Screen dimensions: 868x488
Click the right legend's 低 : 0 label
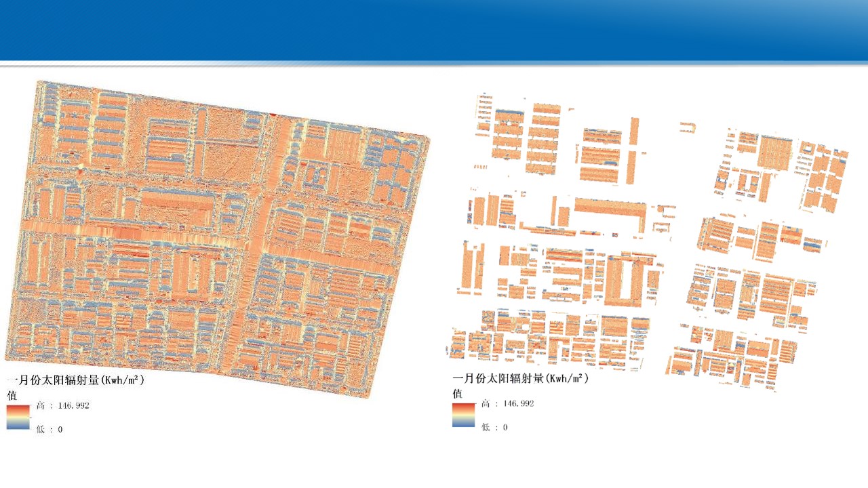click(x=494, y=427)
